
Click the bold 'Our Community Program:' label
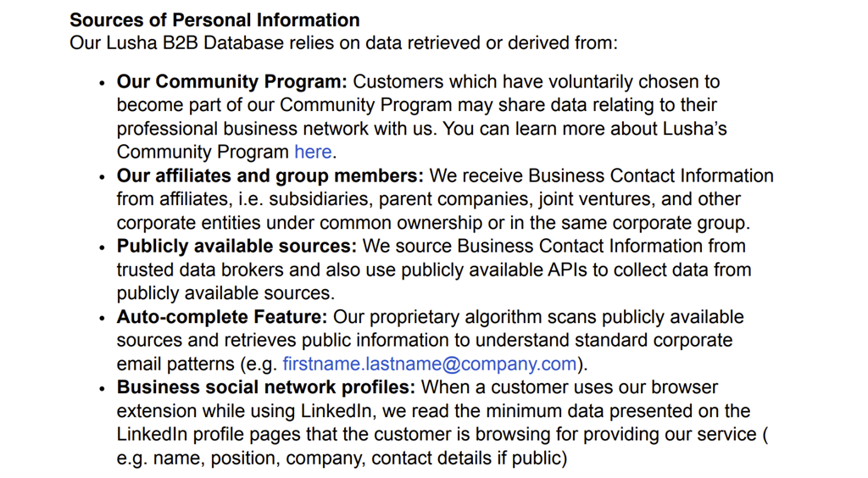[232, 82]
